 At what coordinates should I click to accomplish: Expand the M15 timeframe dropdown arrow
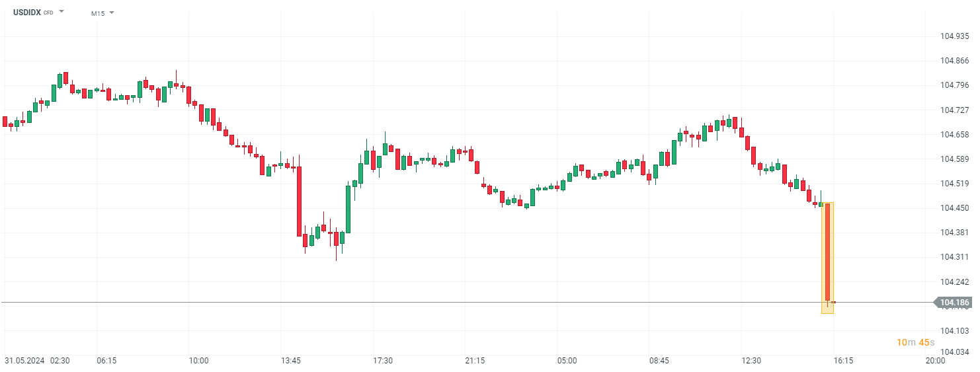[x=111, y=13]
